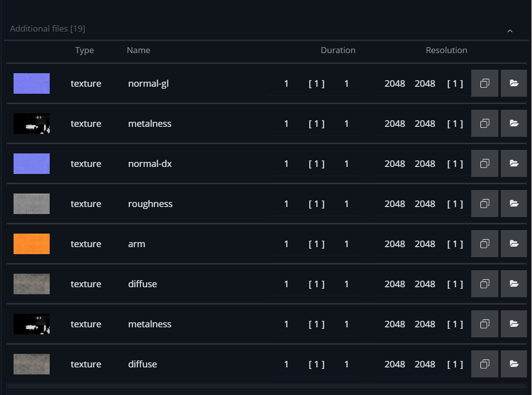Click the Resolution column header

tap(446, 50)
